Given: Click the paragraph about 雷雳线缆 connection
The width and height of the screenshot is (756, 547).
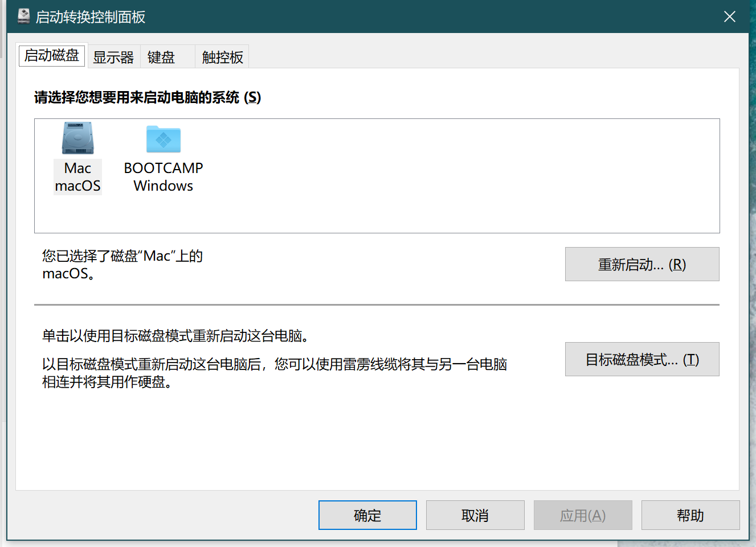Looking at the screenshot, I should coord(275,373).
